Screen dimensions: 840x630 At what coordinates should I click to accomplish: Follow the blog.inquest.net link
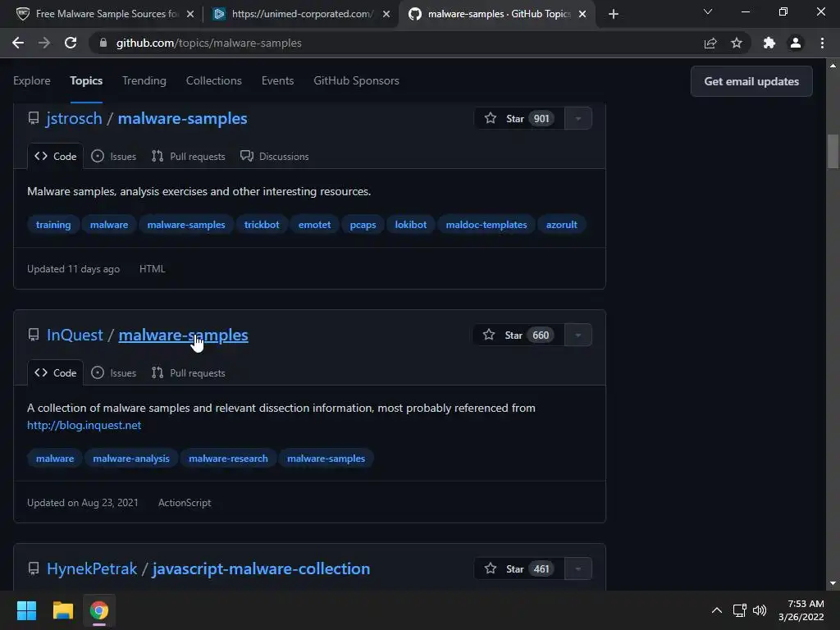pyautogui.click(x=84, y=426)
